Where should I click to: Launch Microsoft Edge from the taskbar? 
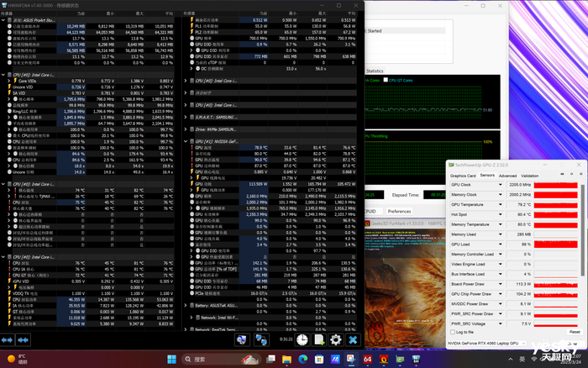point(303,360)
